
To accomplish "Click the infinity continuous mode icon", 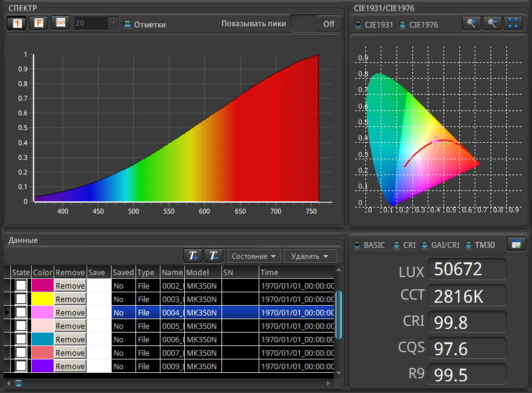I will point(60,23).
